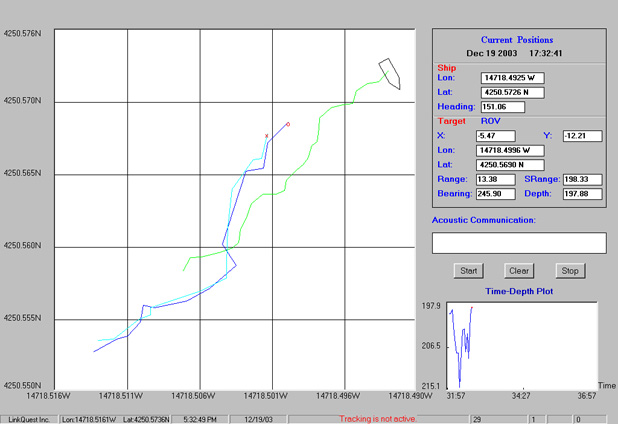Click the SRange value field 198.33

pyautogui.click(x=581, y=179)
